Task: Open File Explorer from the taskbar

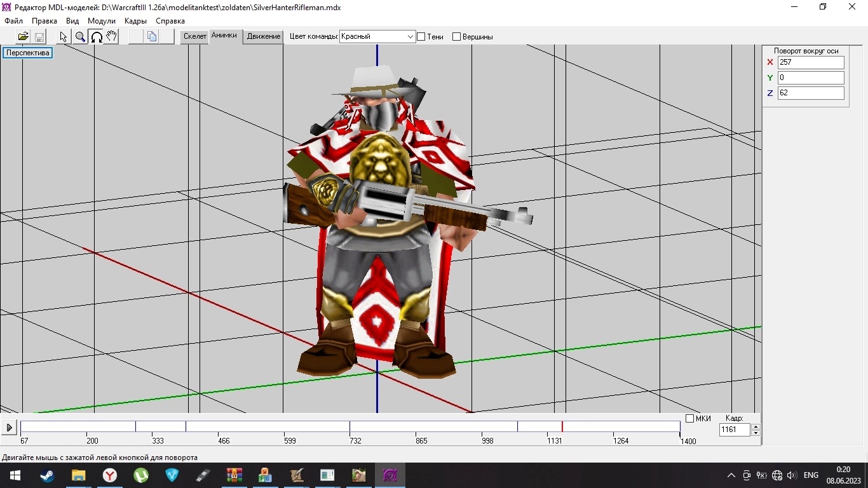Action: [78, 475]
